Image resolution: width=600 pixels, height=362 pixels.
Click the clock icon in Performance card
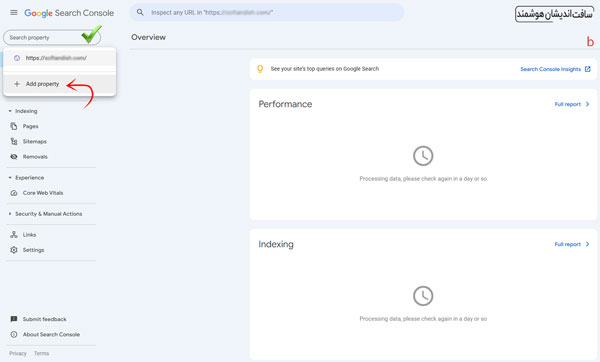point(423,156)
